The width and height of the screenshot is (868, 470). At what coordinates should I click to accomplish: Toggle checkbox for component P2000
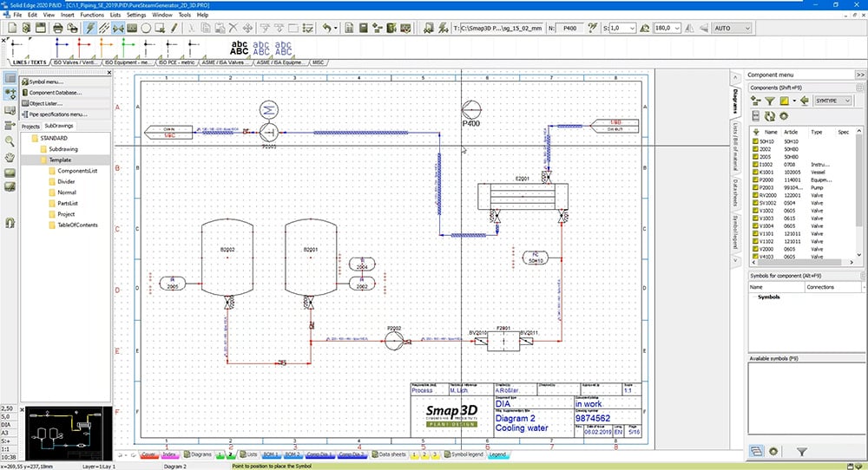click(x=756, y=180)
